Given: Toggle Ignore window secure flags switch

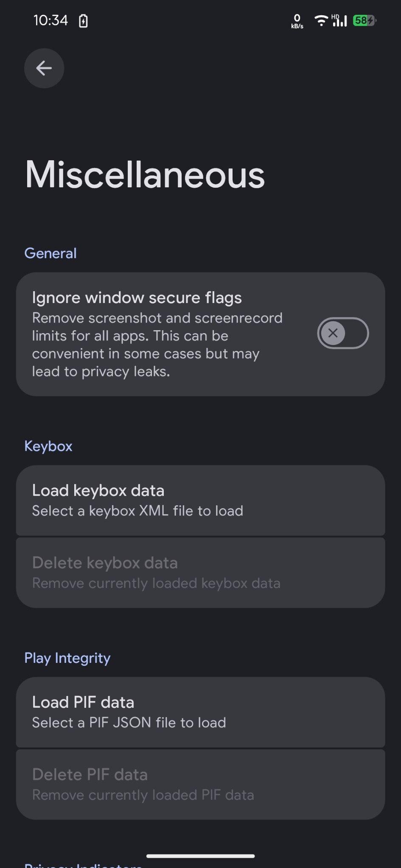Looking at the screenshot, I should [x=343, y=333].
